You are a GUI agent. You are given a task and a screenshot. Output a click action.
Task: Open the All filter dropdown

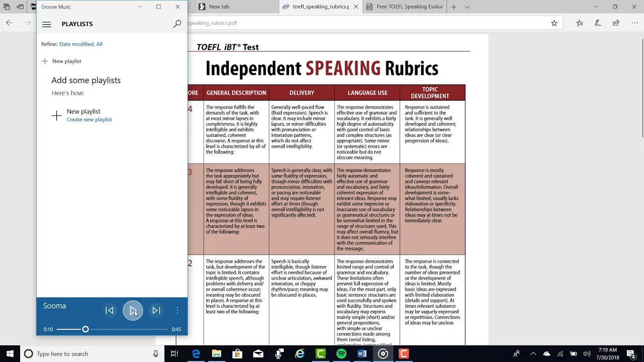(x=99, y=44)
